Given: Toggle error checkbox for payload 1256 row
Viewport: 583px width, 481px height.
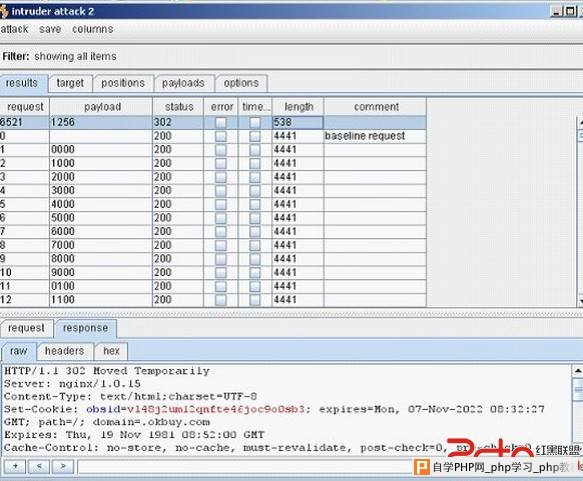Looking at the screenshot, I should point(220,122).
